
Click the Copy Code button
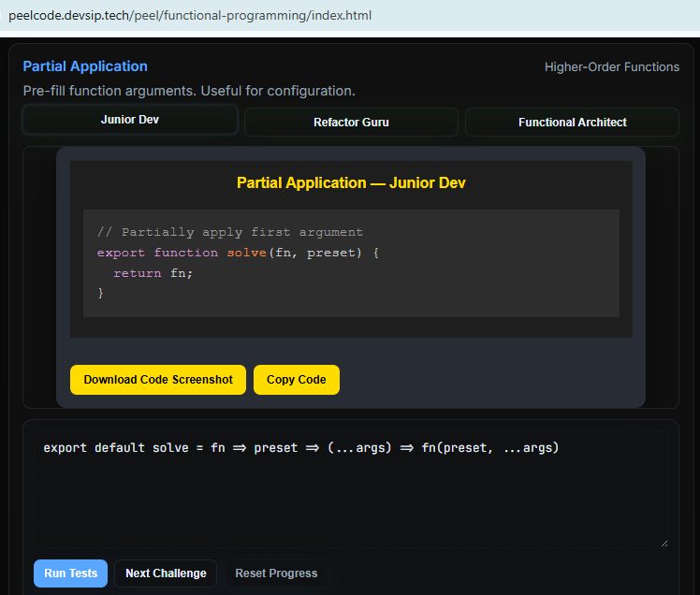[297, 380]
